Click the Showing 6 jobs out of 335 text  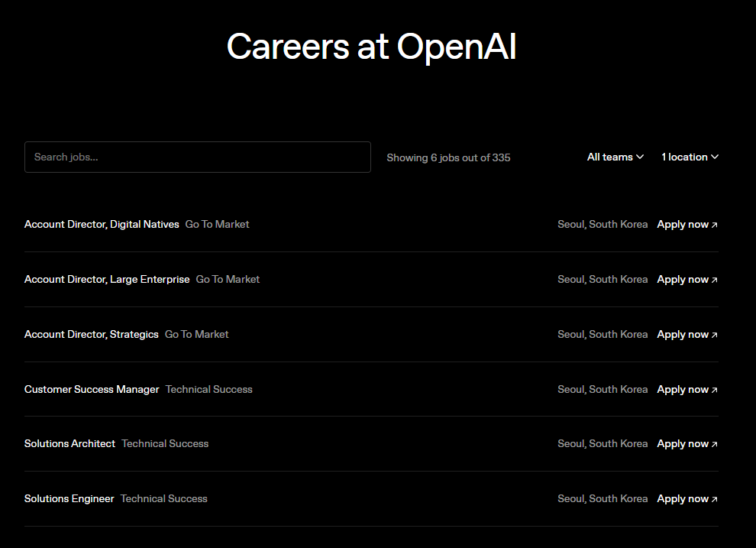(x=448, y=157)
